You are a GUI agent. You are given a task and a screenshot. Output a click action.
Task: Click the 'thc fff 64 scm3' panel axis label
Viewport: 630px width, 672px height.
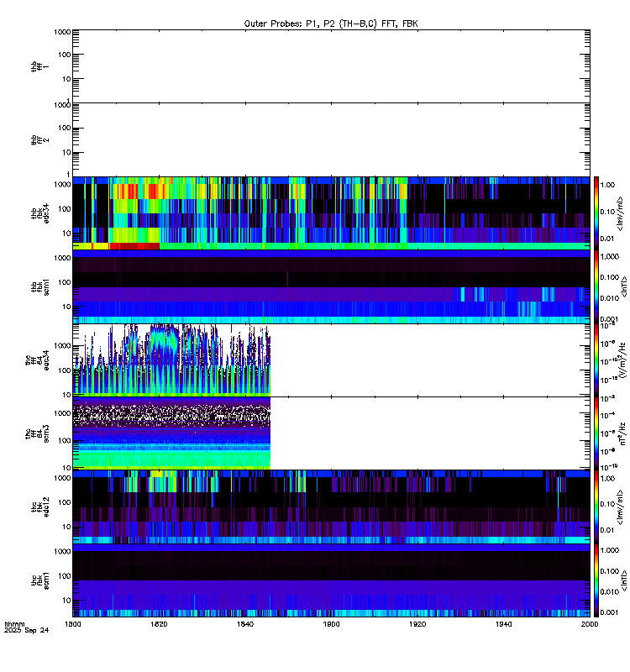pyautogui.click(x=37, y=433)
